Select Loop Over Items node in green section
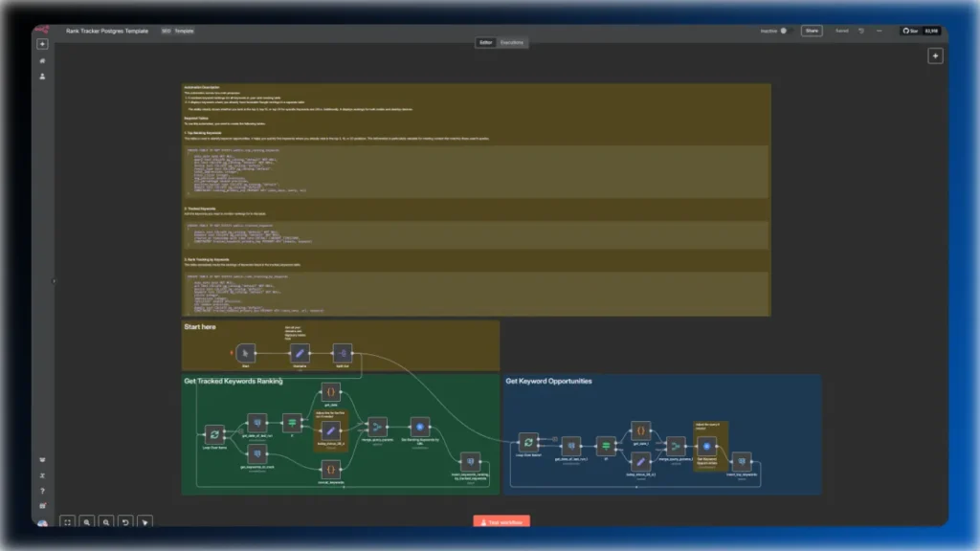 [x=214, y=434]
